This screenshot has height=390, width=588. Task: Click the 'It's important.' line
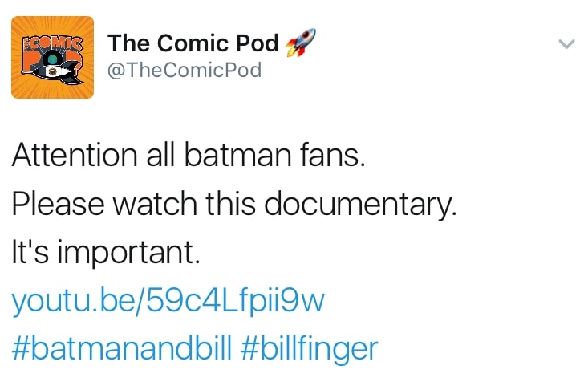(x=104, y=254)
